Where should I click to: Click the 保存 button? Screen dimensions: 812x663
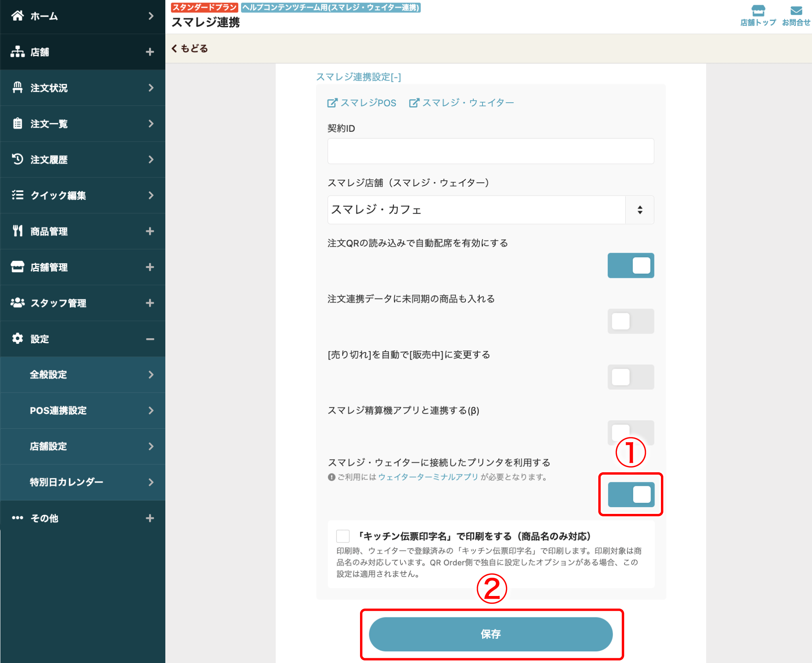tap(490, 634)
